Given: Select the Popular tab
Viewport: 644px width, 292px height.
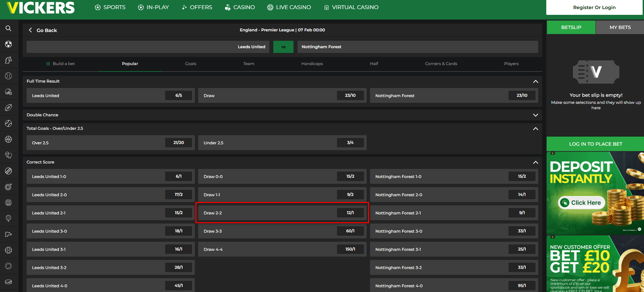Looking at the screenshot, I should [130, 64].
